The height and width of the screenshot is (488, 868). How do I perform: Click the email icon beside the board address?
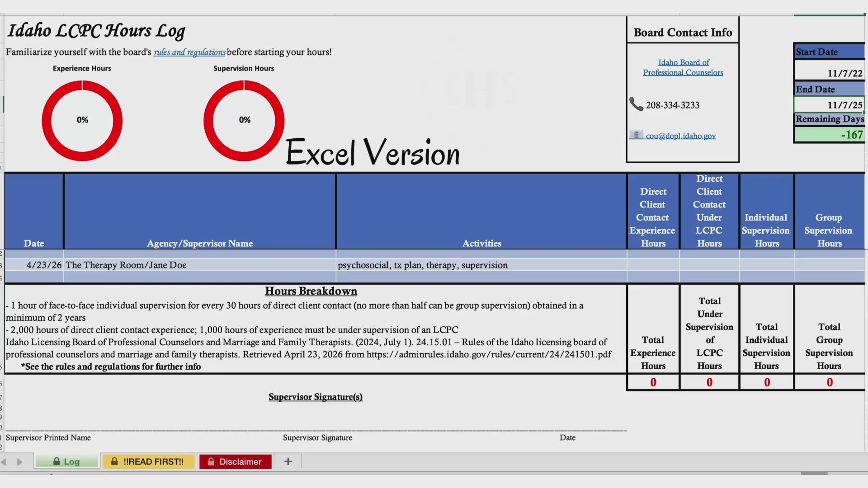point(636,135)
